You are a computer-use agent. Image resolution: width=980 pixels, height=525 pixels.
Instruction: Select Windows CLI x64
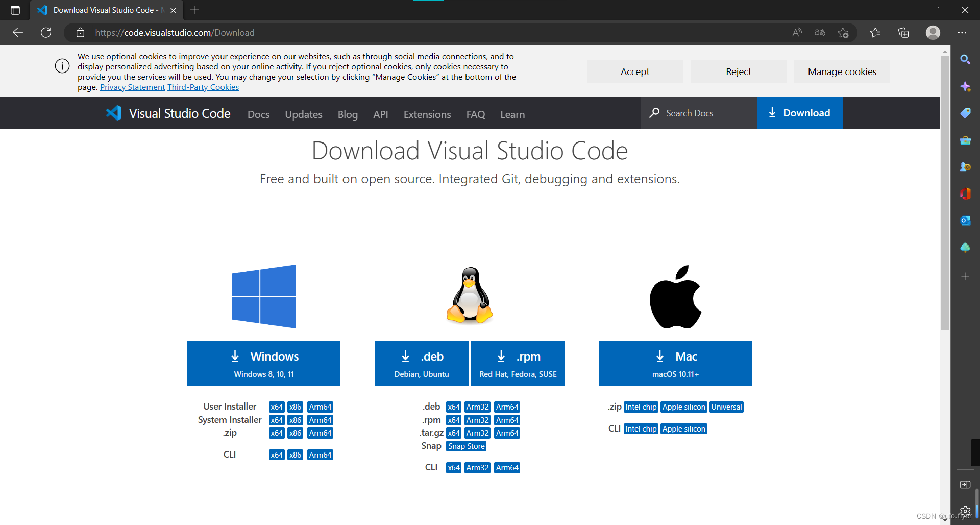pyautogui.click(x=277, y=455)
